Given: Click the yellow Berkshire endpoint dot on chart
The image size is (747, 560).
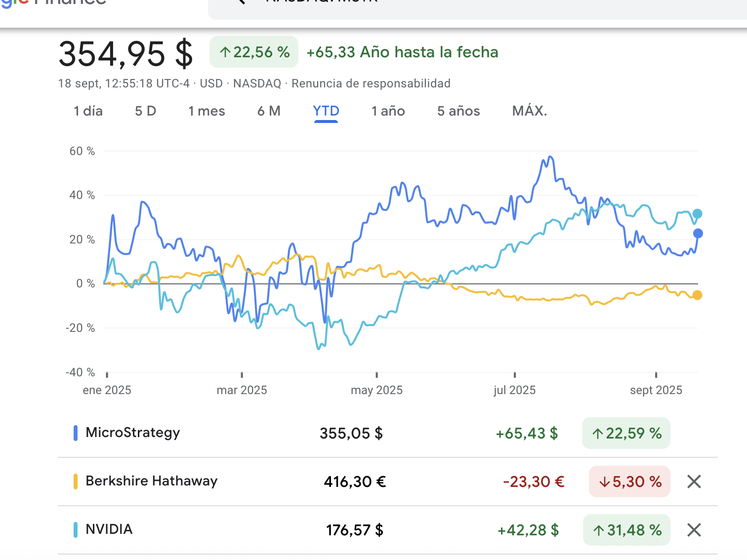Looking at the screenshot, I should point(697,295).
